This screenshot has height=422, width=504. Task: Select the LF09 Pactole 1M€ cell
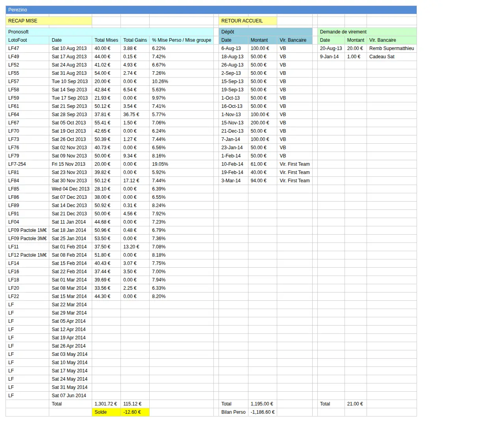[x=27, y=230]
